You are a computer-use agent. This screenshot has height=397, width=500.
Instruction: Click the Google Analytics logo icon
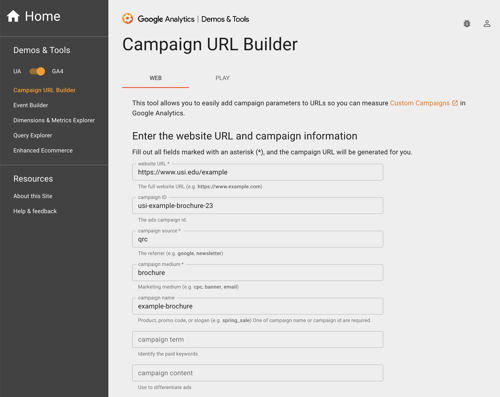(127, 19)
